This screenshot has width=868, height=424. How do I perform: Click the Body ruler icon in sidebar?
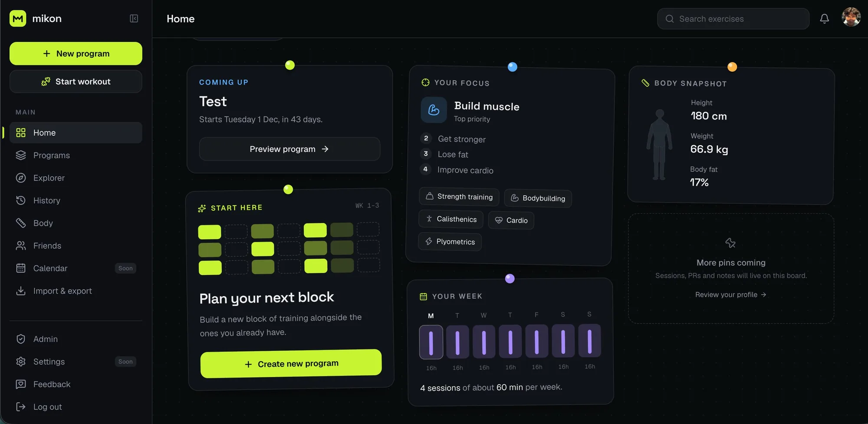(21, 223)
